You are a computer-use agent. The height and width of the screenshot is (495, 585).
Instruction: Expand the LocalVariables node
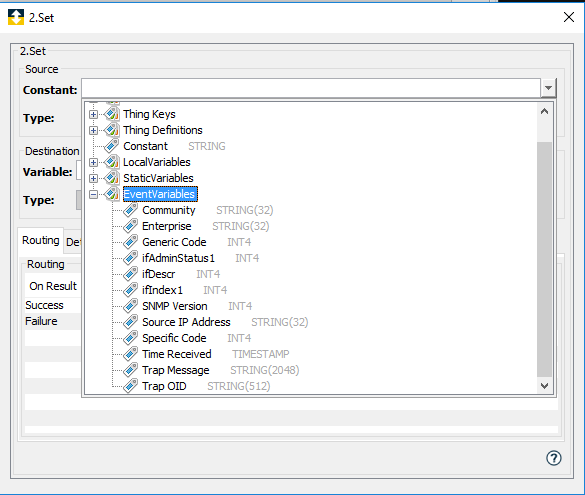(x=93, y=162)
